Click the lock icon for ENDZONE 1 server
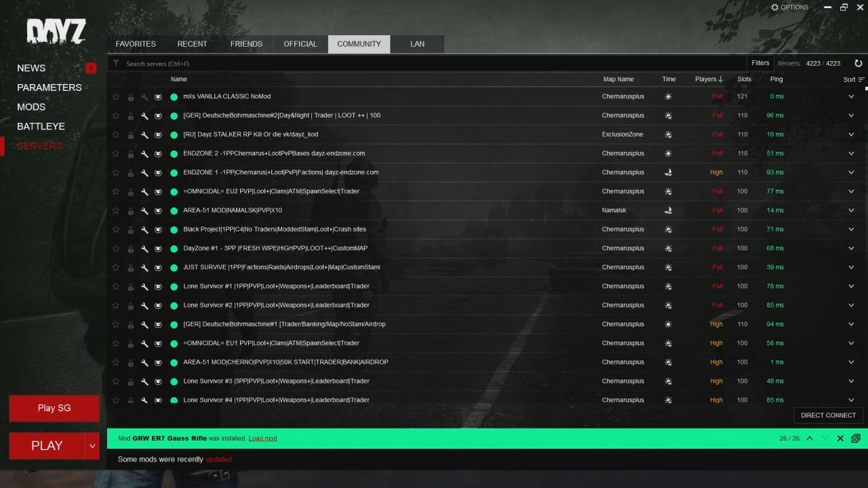Screen dimensions: 868x488 coord(130,172)
